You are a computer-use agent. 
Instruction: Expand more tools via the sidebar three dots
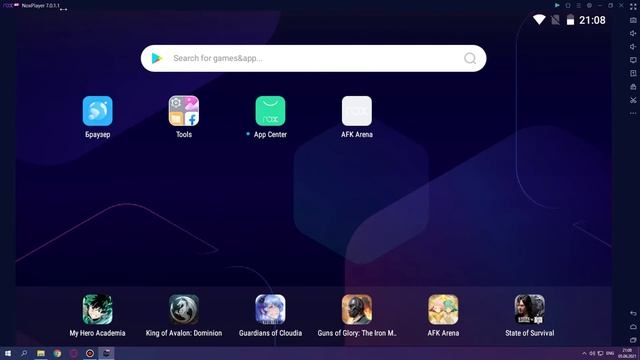633,113
